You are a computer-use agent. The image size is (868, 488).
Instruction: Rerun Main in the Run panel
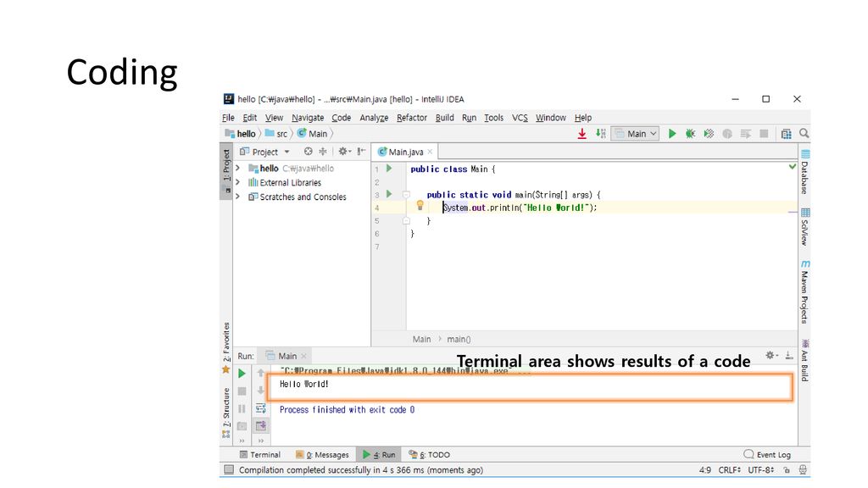pos(242,374)
